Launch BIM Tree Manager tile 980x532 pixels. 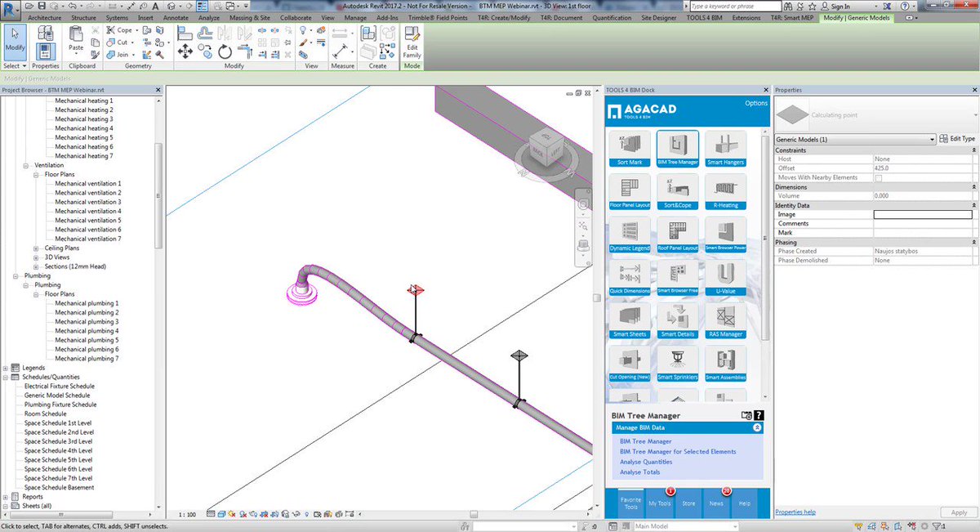677,150
